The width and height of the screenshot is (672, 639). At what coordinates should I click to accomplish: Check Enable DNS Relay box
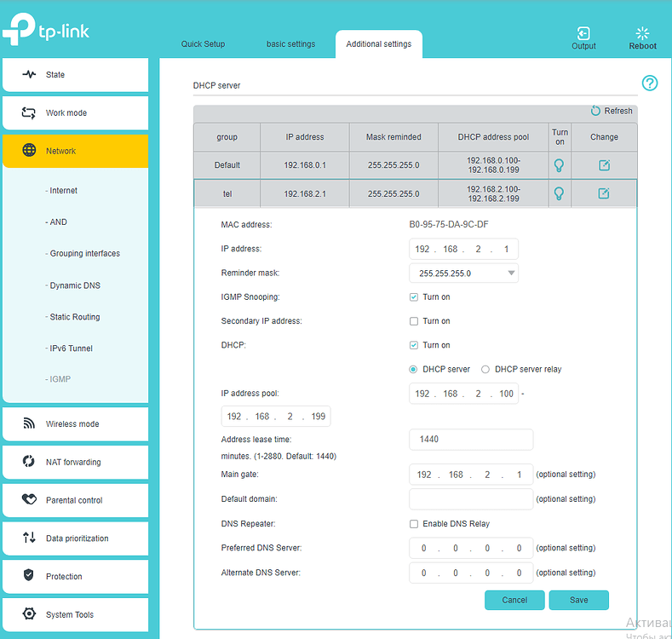[x=414, y=524]
